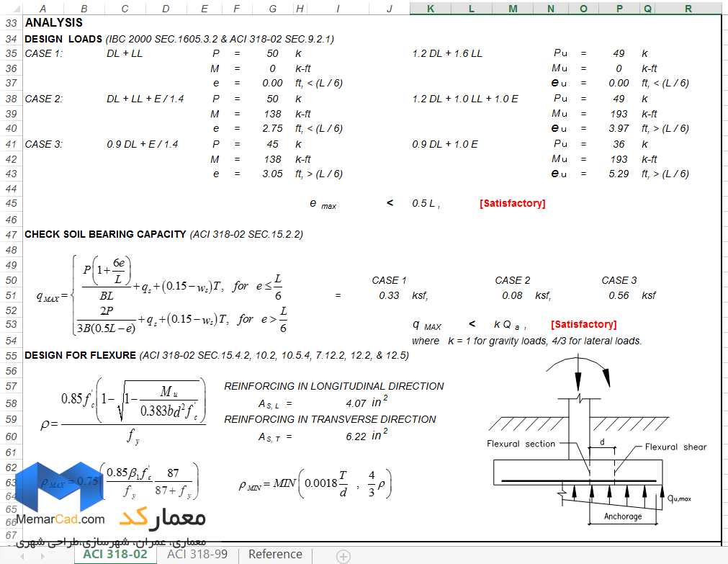The height and width of the screenshot is (564, 728).
Task: Select the Pu value 36 in row 41
Action: click(x=619, y=145)
